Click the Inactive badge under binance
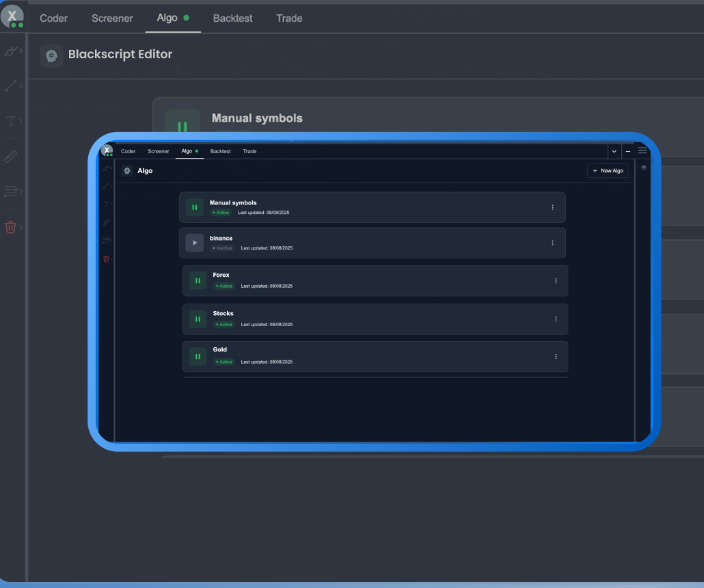704x588 pixels. pos(222,248)
